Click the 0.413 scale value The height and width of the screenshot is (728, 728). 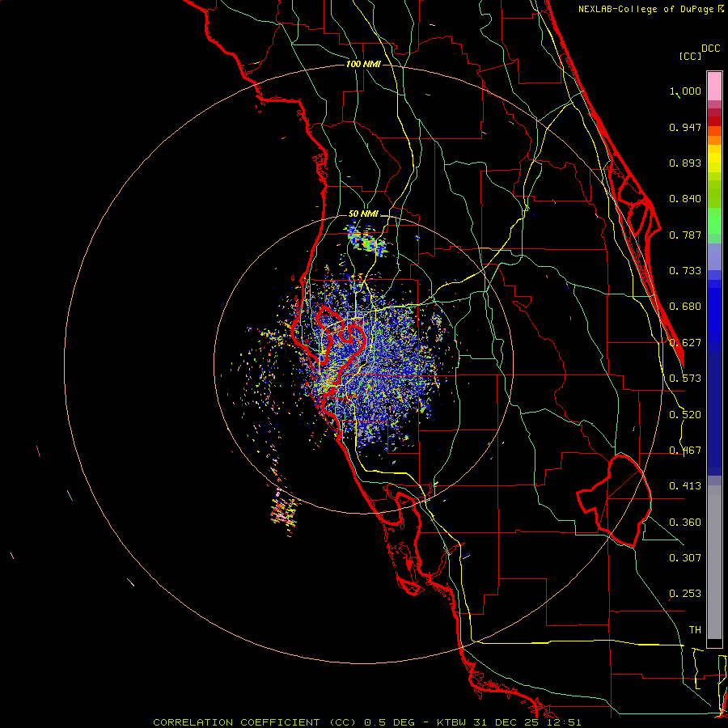coord(685,486)
